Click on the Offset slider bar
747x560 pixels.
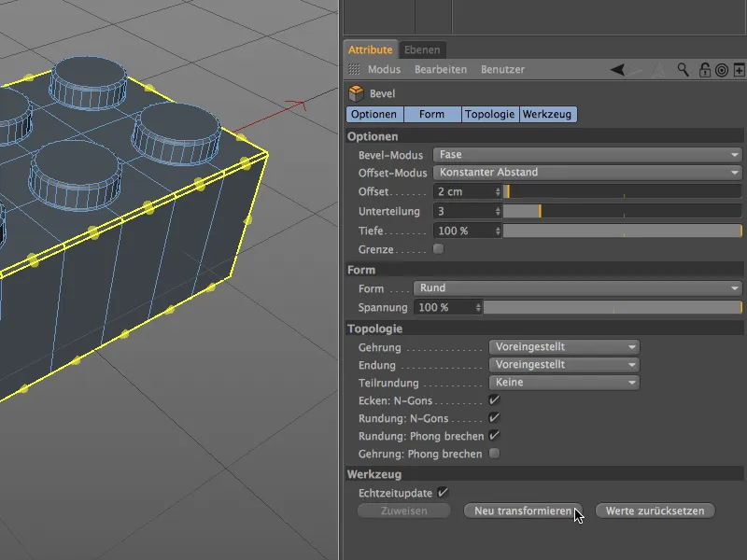coord(623,191)
